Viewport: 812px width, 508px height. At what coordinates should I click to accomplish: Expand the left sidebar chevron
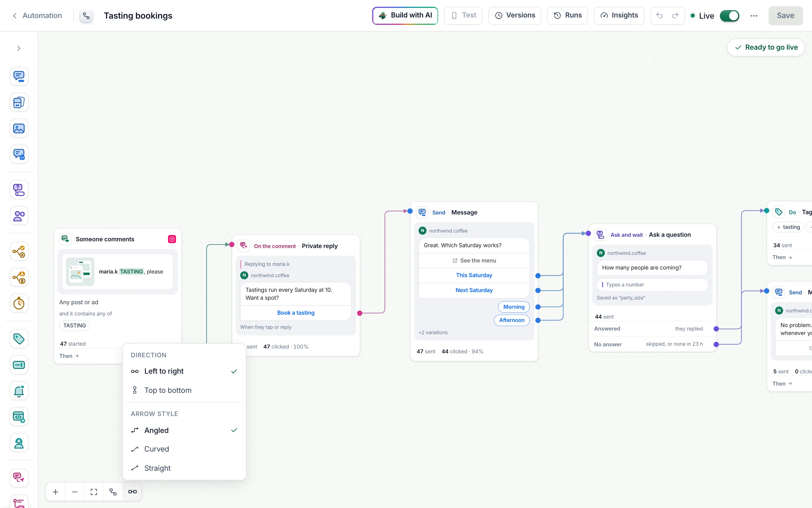pos(19,48)
